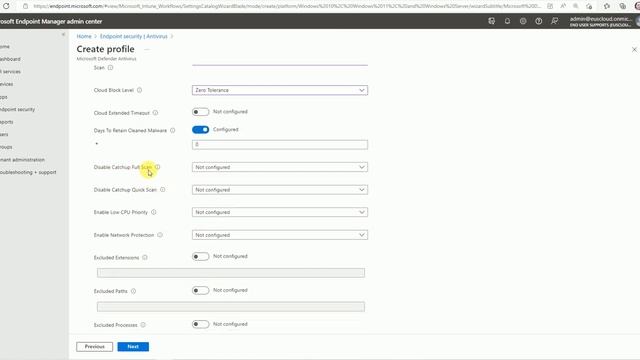Open the site info lock icon
The height and width of the screenshot is (360, 640).
coord(25,6)
